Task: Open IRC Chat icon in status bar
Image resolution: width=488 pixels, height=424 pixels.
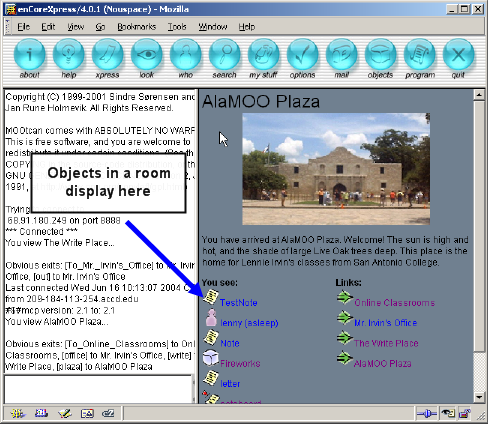Action: (108, 414)
